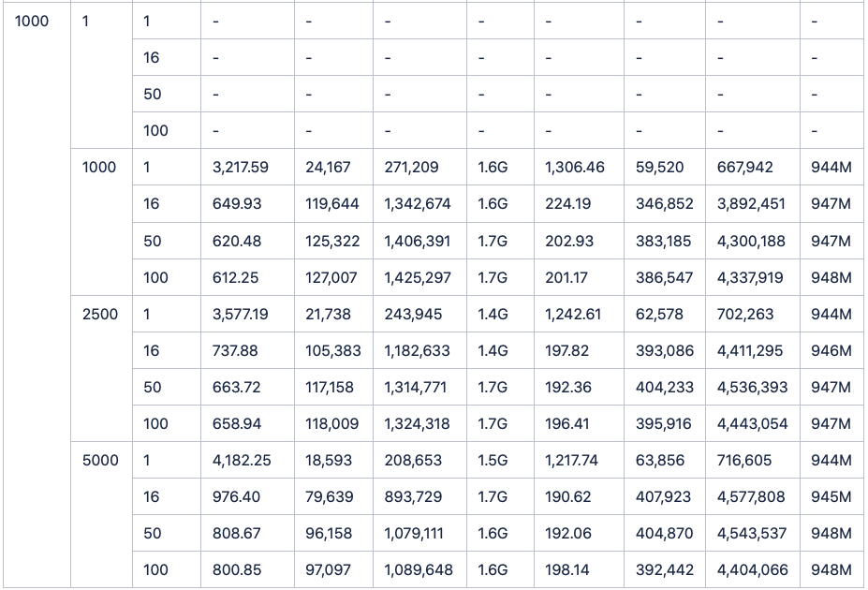Select the cell with 4,182.25
Viewport: 868px width, 590px height.
pyautogui.click(x=242, y=461)
